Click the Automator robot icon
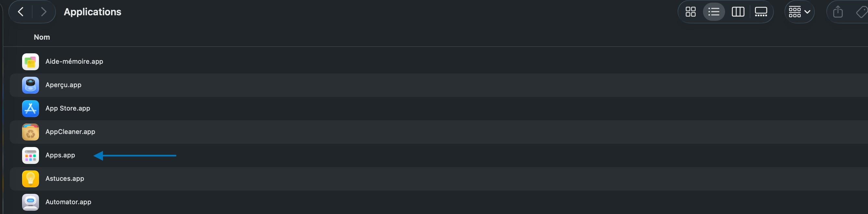 (x=30, y=202)
